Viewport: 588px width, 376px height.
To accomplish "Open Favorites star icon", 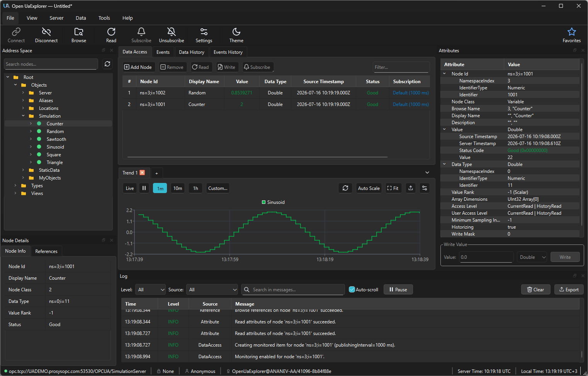I will click(572, 35).
